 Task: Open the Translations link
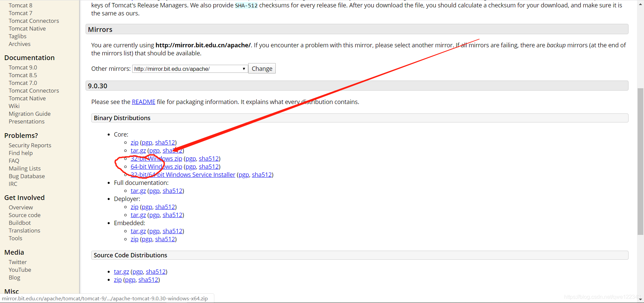pos(24,231)
